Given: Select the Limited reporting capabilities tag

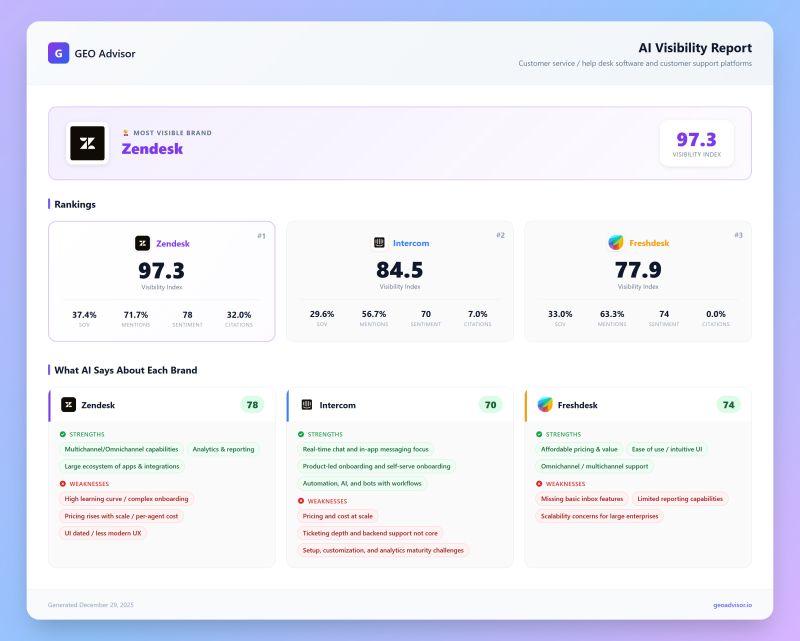Looking at the screenshot, I should point(680,499).
